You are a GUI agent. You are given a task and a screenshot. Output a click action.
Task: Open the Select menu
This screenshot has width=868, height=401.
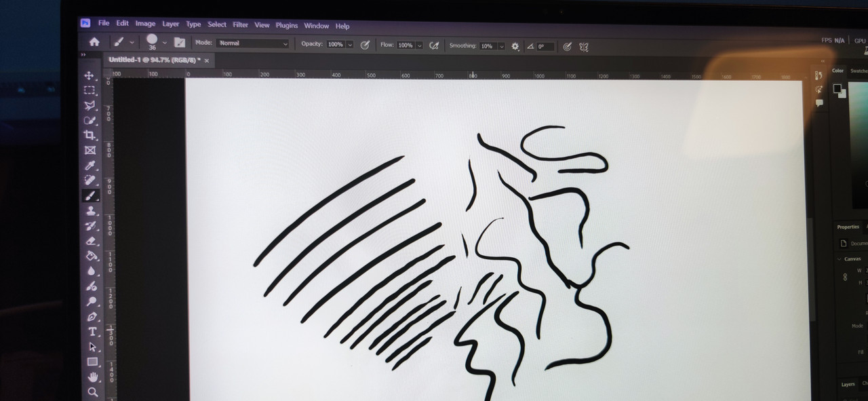click(217, 24)
